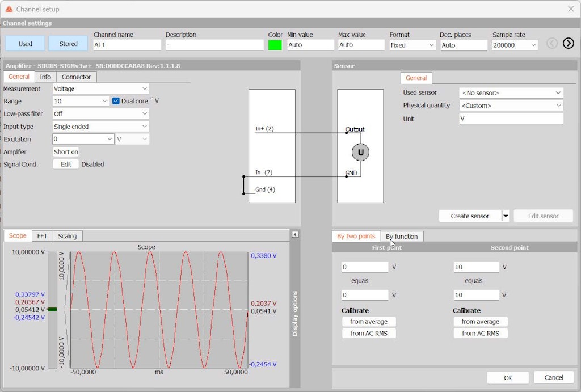This screenshot has width=581, height=392.
Task: Toggle the amplifier Short on button
Action: tap(66, 152)
